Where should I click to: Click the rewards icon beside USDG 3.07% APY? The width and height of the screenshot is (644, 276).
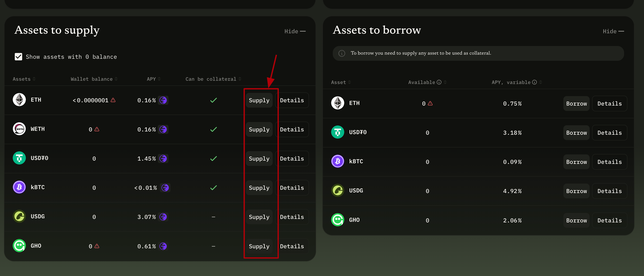[x=163, y=217]
